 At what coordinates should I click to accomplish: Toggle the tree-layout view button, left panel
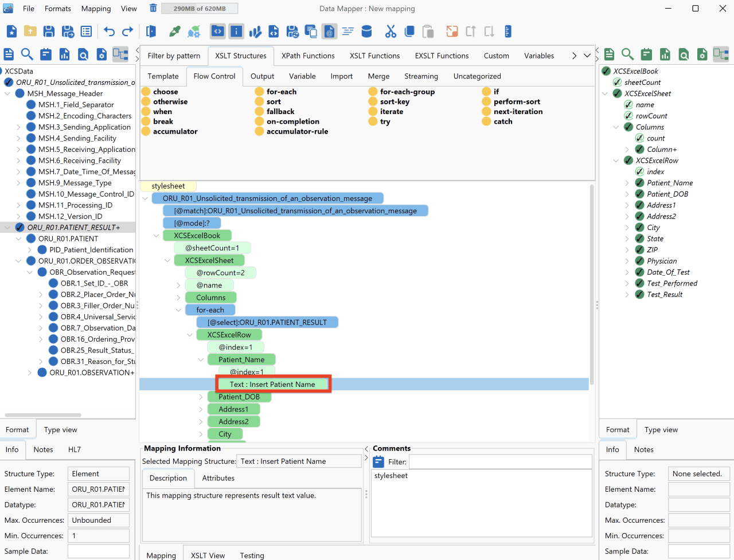click(120, 54)
